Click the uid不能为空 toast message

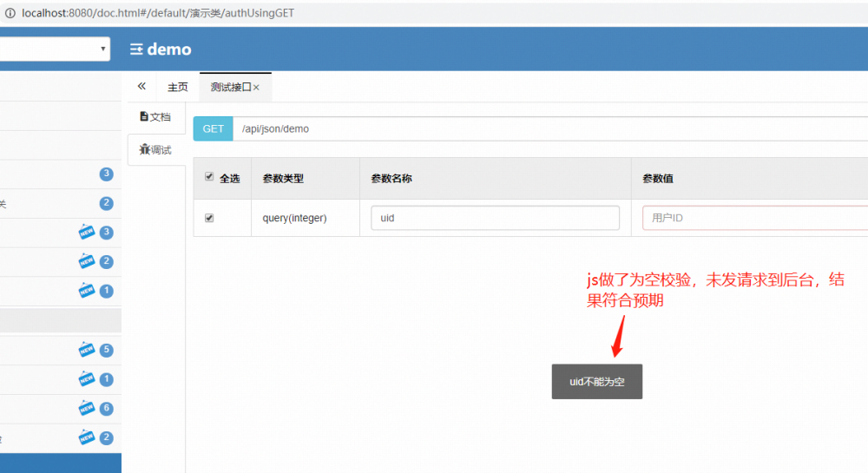click(597, 382)
